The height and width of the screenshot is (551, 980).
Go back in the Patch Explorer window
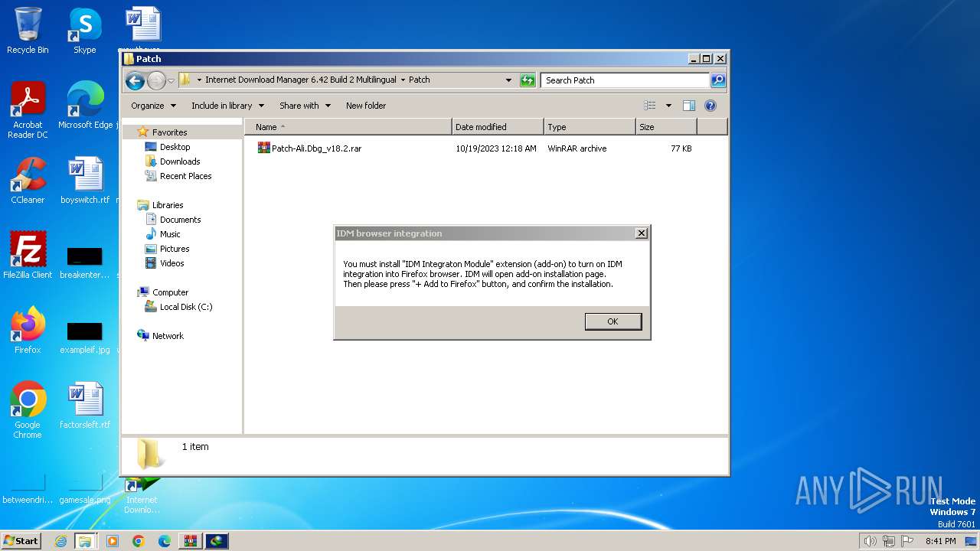pyautogui.click(x=135, y=80)
